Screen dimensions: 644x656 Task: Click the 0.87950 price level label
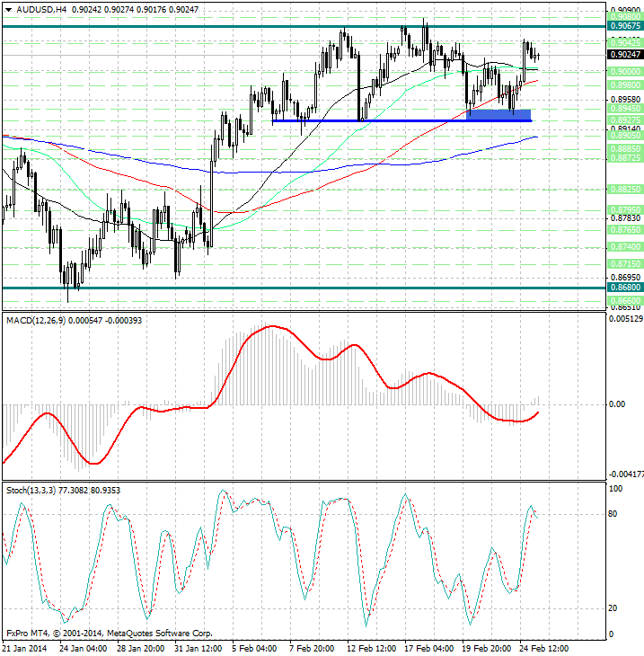[x=625, y=209]
